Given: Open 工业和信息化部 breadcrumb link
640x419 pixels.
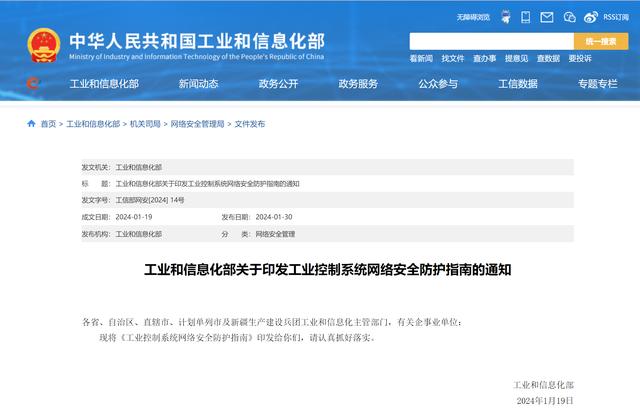Looking at the screenshot, I should pyautogui.click(x=93, y=124).
